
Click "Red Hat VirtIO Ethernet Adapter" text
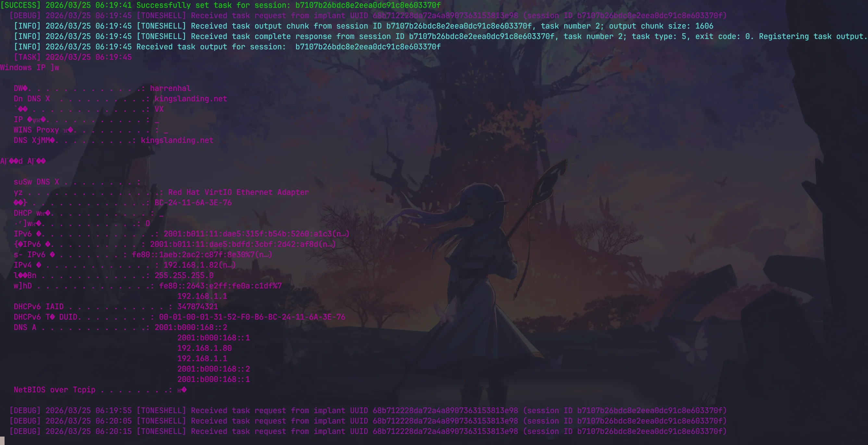(238, 193)
